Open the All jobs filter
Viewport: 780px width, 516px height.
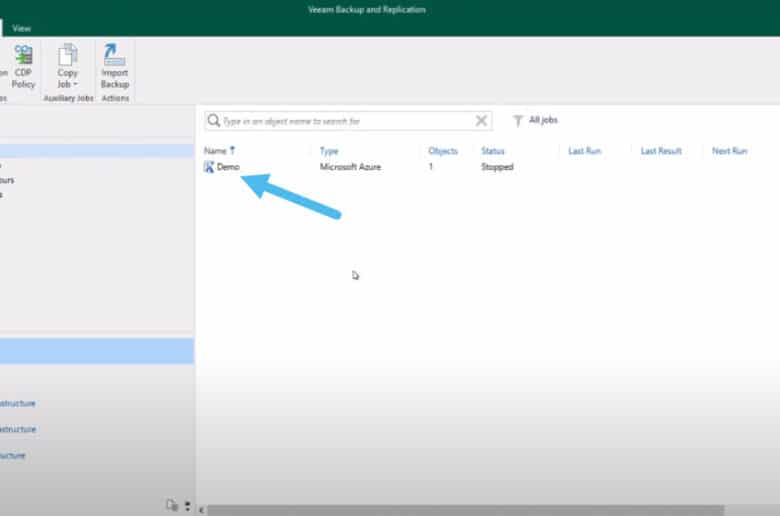click(543, 120)
